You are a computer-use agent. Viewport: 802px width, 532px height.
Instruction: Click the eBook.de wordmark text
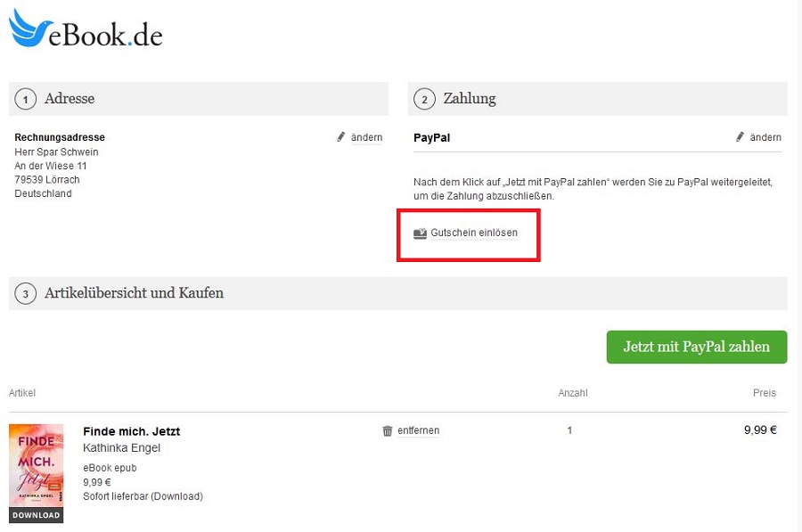105,35
